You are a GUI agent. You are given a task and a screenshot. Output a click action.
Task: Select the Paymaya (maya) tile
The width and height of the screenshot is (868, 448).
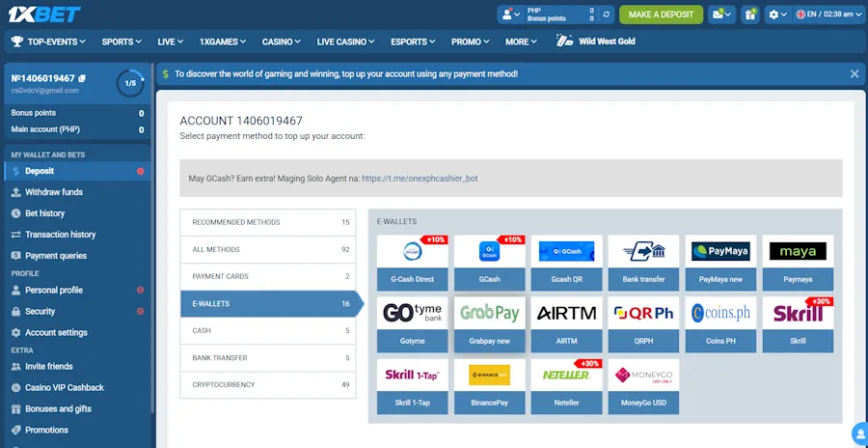click(x=798, y=263)
